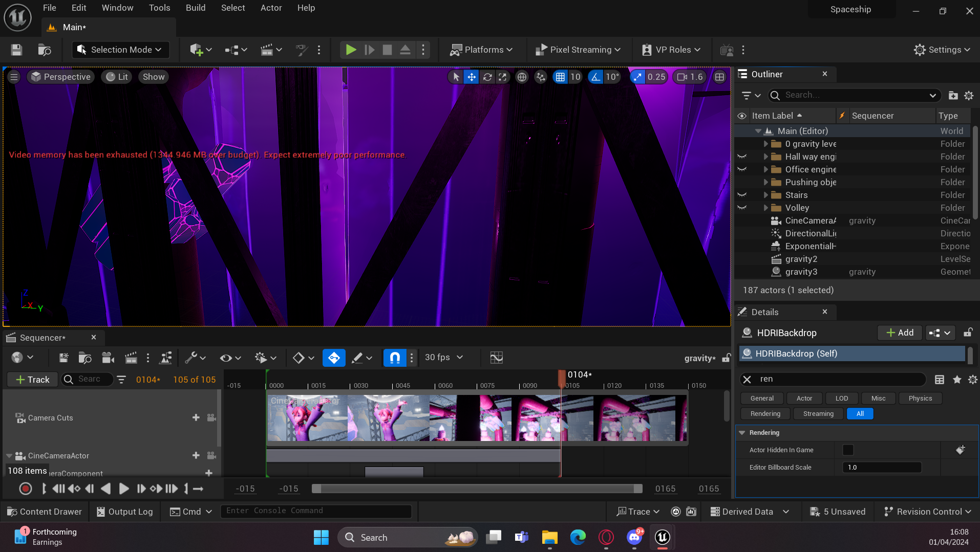The height and width of the screenshot is (552, 980).
Task: Click play forward in Sequencer transport
Action: (x=123, y=489)
